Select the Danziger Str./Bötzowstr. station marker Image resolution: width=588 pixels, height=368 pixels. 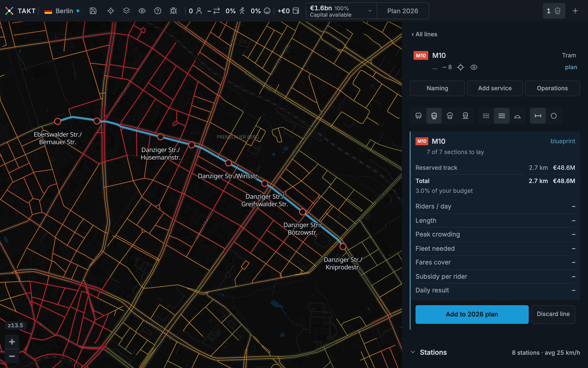(x=303, y=212)
